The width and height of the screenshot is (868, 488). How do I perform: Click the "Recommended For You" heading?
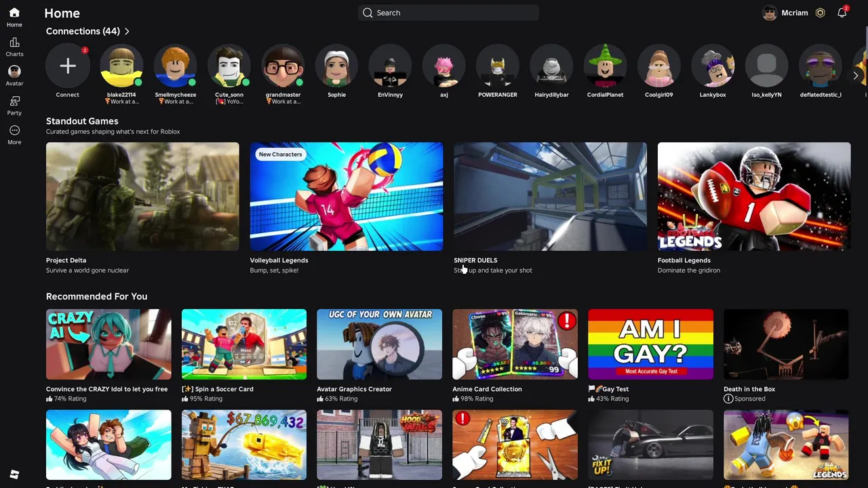click(96, 296)
